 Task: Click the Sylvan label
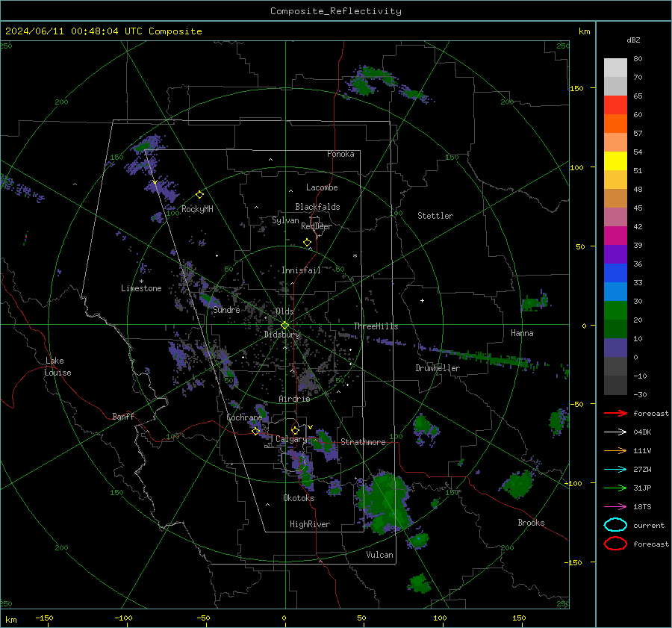pyautogui.click(x=285, y=220)
